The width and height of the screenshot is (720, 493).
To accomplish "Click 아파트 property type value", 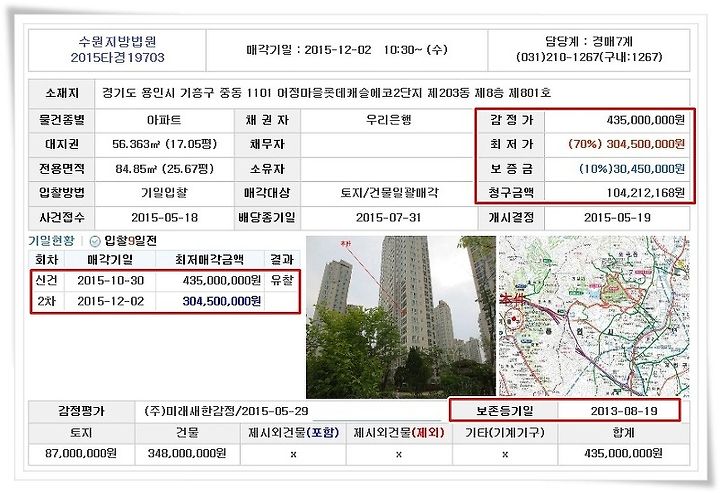I will click(x=164, y=120).
